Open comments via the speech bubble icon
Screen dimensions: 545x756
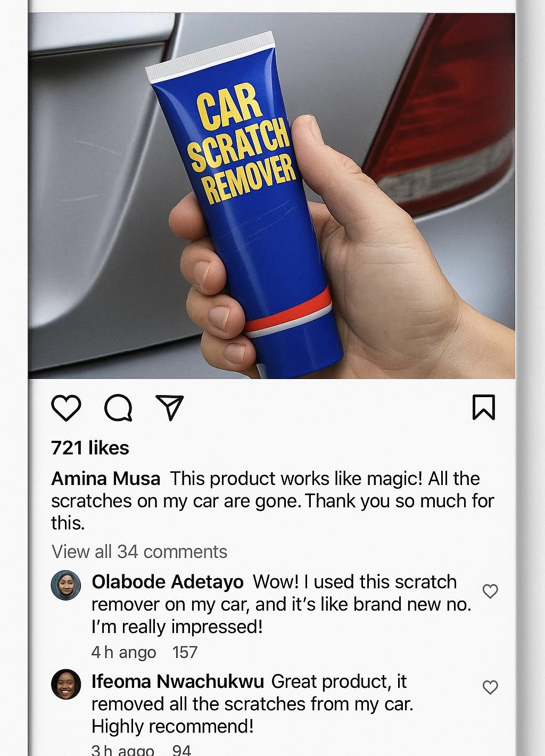[118, 408]
